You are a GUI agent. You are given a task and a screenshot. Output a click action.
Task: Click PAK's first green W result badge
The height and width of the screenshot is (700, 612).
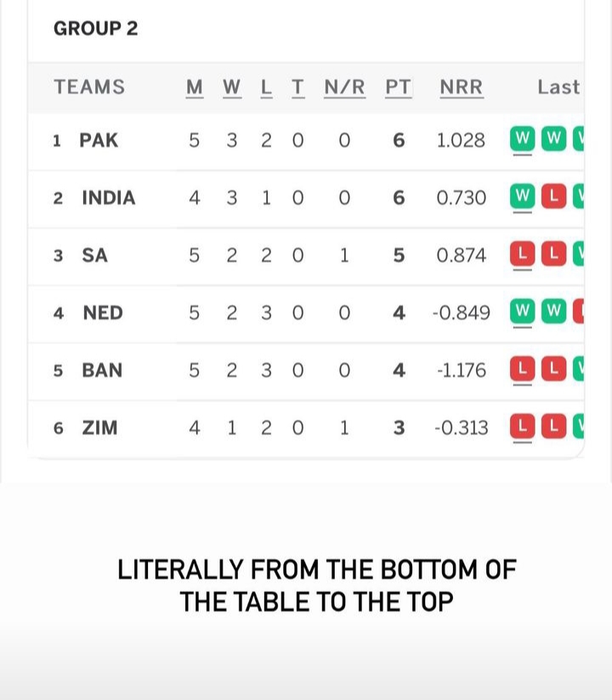coord(522,138)
